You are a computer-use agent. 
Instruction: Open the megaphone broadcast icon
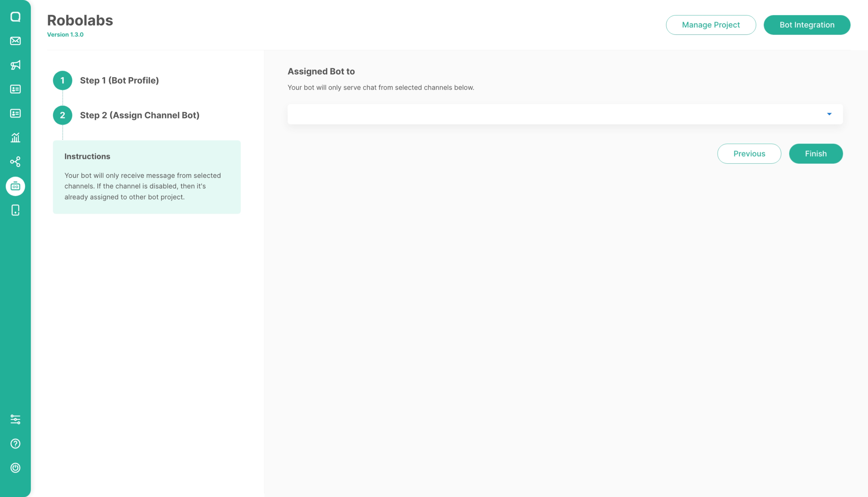tap(15, 65)
